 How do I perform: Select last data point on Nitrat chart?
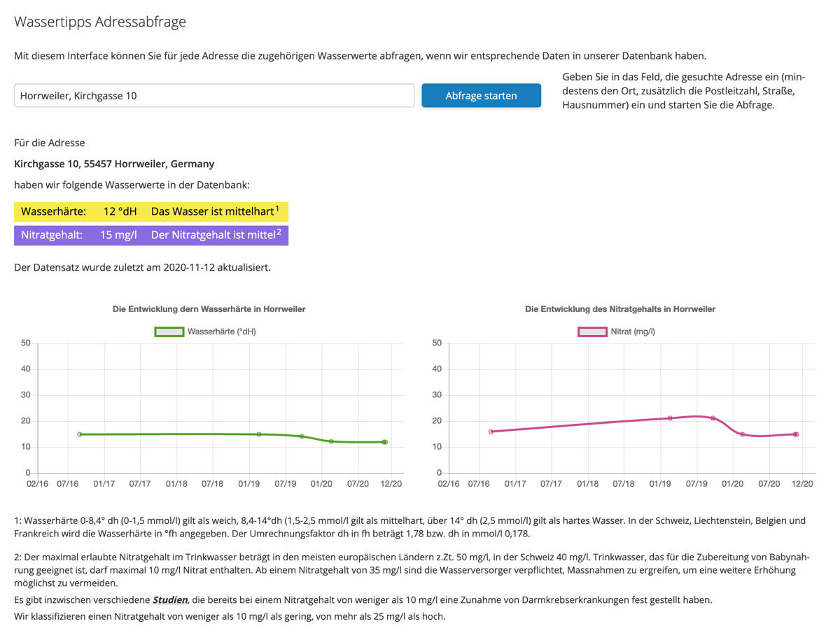(x=795, y=434)
